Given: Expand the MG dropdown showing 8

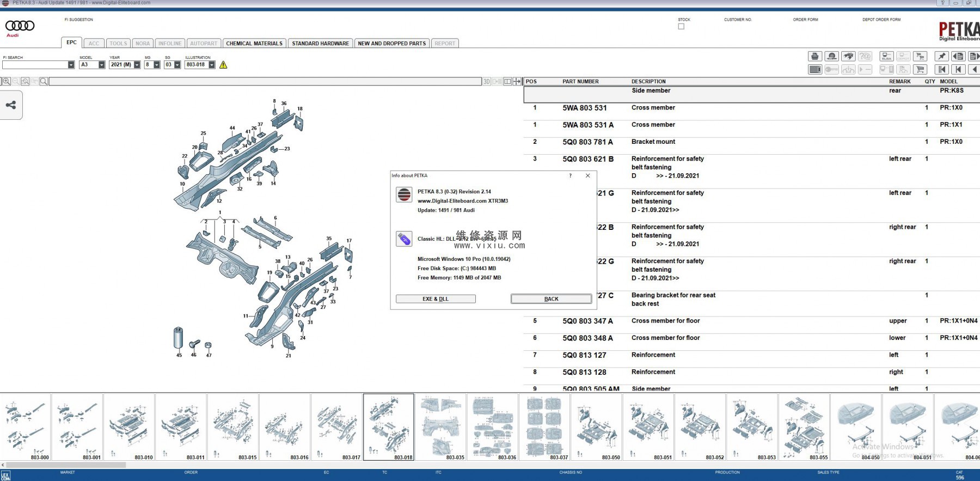Looking at the screenshot, I should [157, 65].
